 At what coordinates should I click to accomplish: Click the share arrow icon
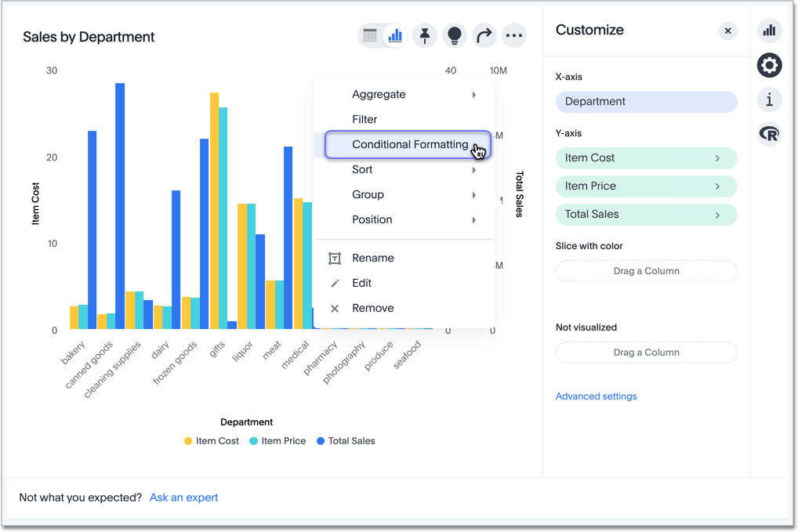[484, 35]
